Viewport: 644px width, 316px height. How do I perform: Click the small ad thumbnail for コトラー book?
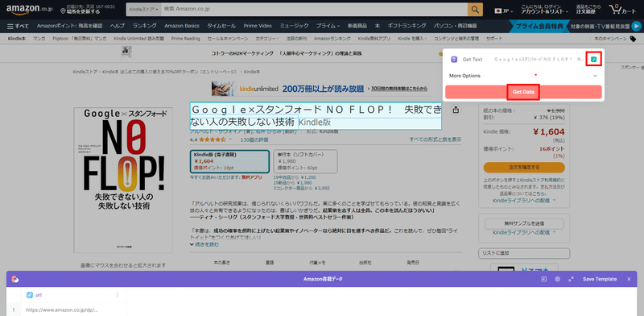click(x=126, y=52)
